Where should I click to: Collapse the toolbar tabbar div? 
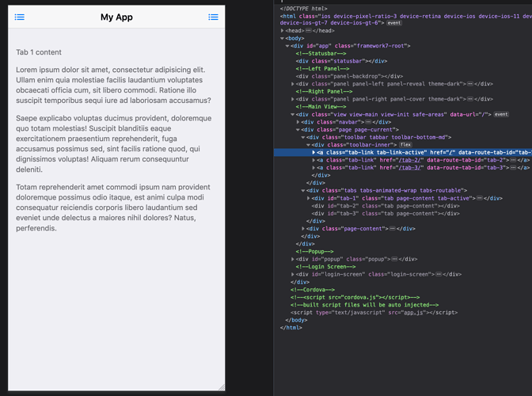pos(303,137)
